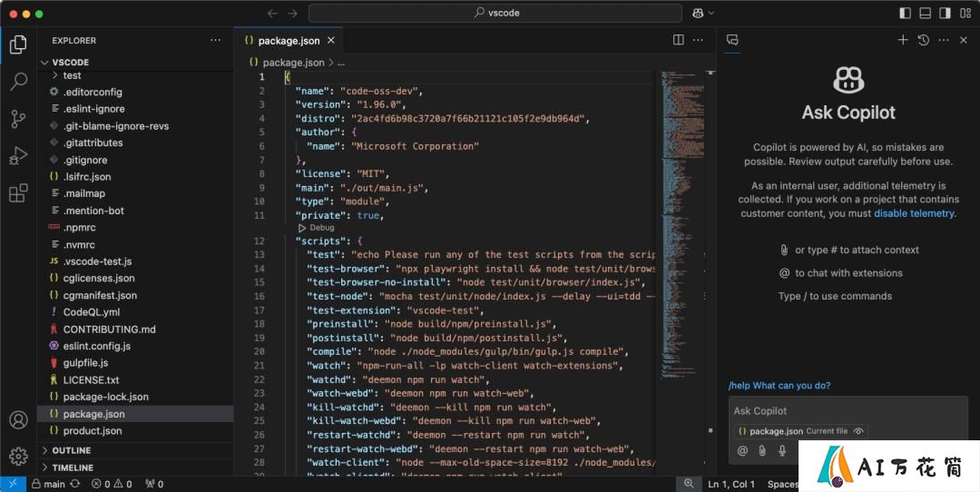Image resolution: width=980 pixels, height=492 pixels.
Task: Start a new chat with plus icon
Action: (903, 40)
